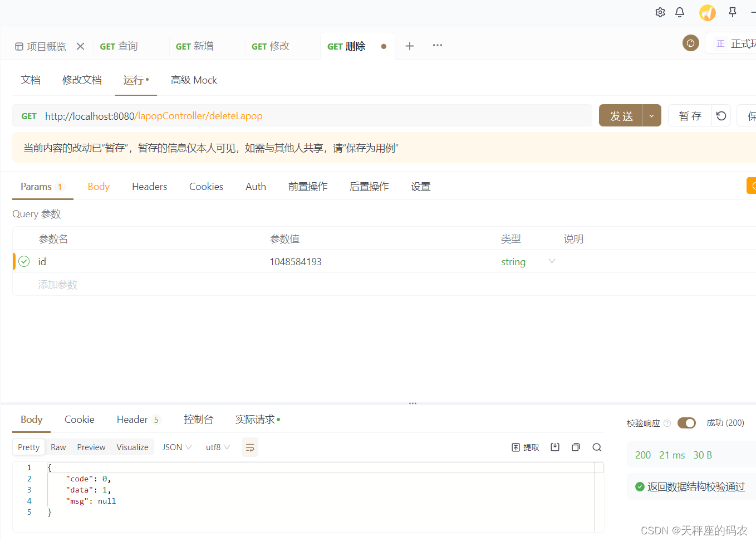Click the 发送 send button
The height and width of the screenshot is (541, 756).
click(x=621, y=116)
